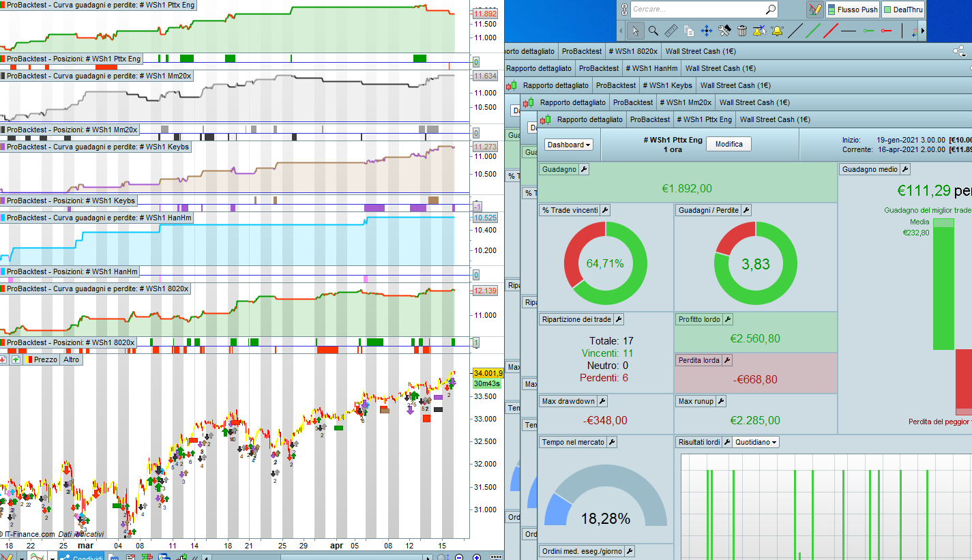The image size is (972, 560).
Task: Select ProBacktest tab in WSh1 Pttx Eng window
Action: 650,119
